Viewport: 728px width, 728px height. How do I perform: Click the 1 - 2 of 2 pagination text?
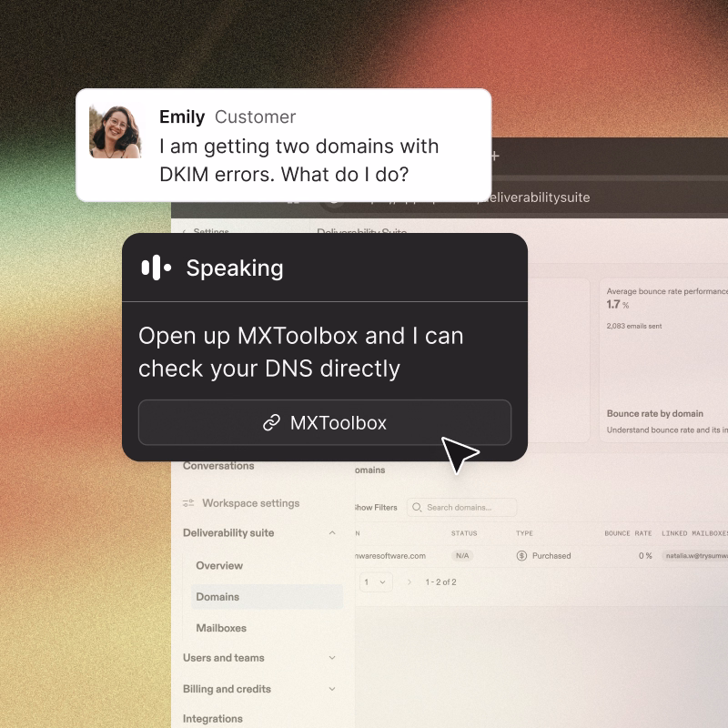pos(440,582)
